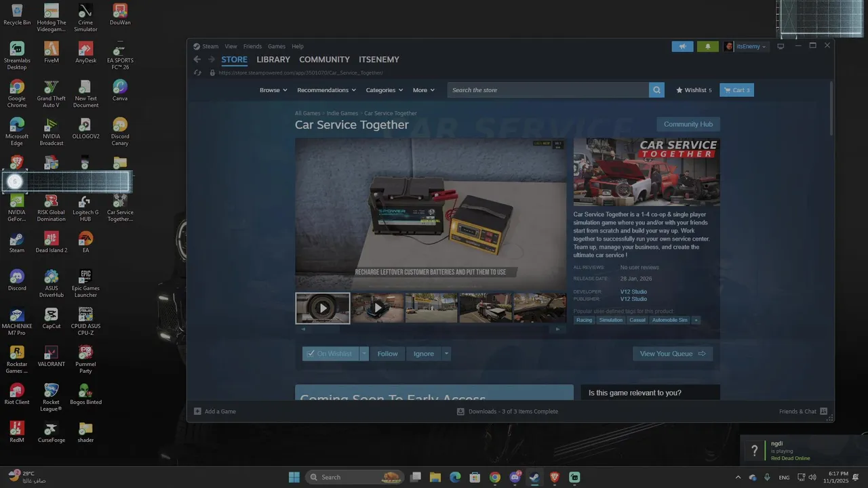Screen dimensions: 868x488
Task: Click the Automobile Sim tag
Action: pos(670,320)
